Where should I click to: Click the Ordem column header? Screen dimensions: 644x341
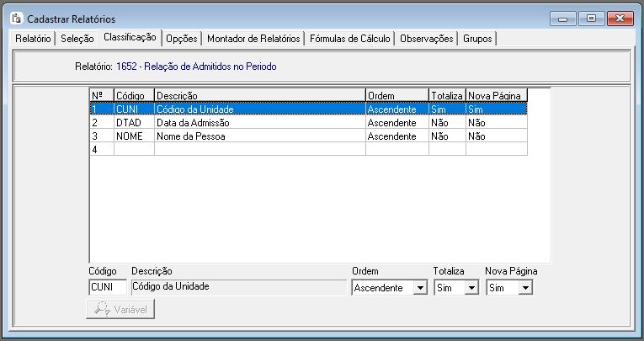(x=396, y=95)
